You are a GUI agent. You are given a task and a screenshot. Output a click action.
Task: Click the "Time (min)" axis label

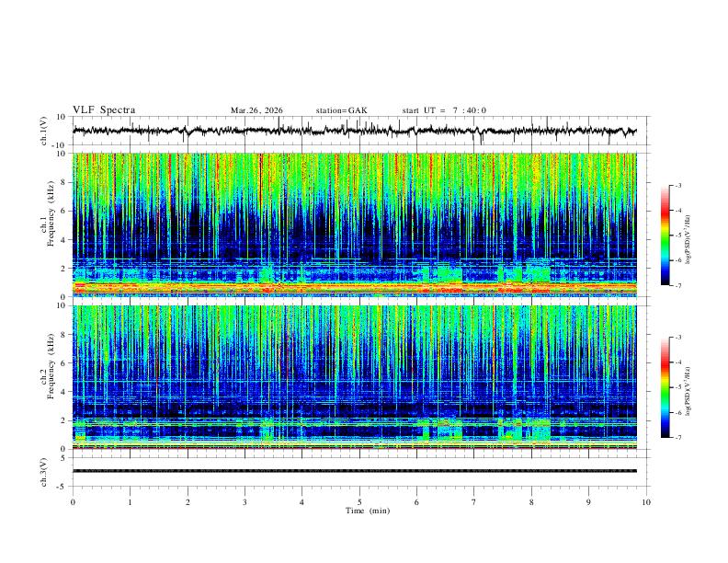(368, 511)
